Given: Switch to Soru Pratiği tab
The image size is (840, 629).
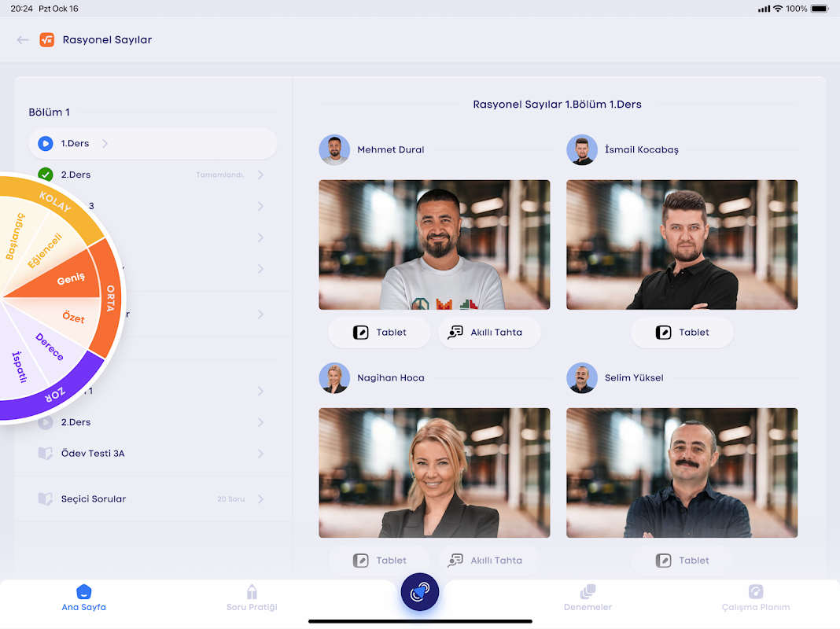Looking at the screenshot, I should pos(252,598).
